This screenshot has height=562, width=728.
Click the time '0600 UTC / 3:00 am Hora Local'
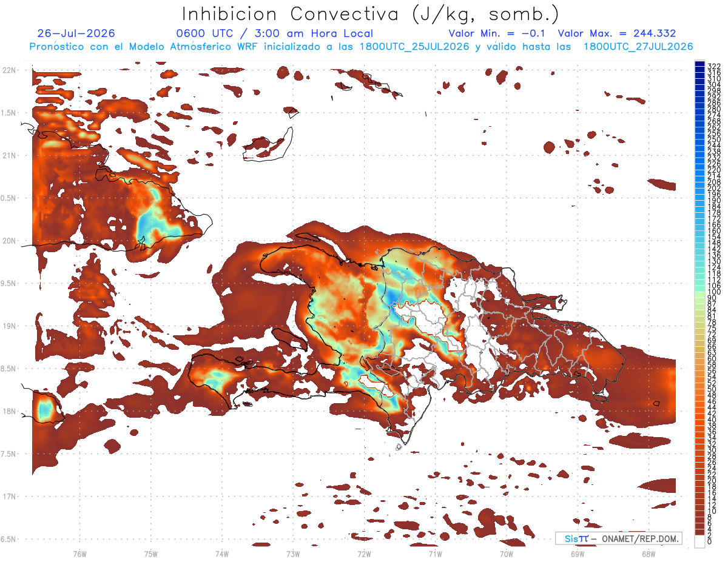pos(275,33)
